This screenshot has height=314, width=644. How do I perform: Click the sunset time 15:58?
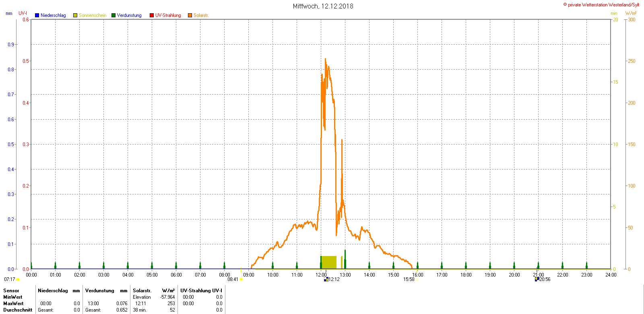pos(409,279)
